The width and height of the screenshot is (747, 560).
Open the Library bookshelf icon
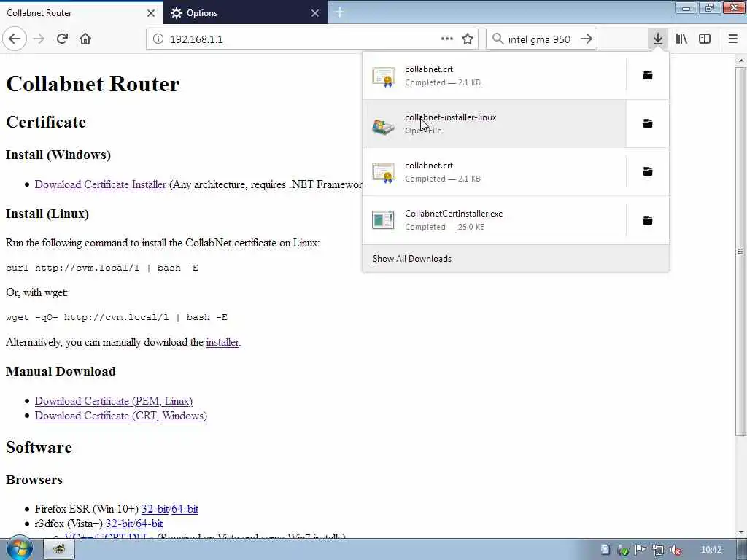(x=681, y=39)
